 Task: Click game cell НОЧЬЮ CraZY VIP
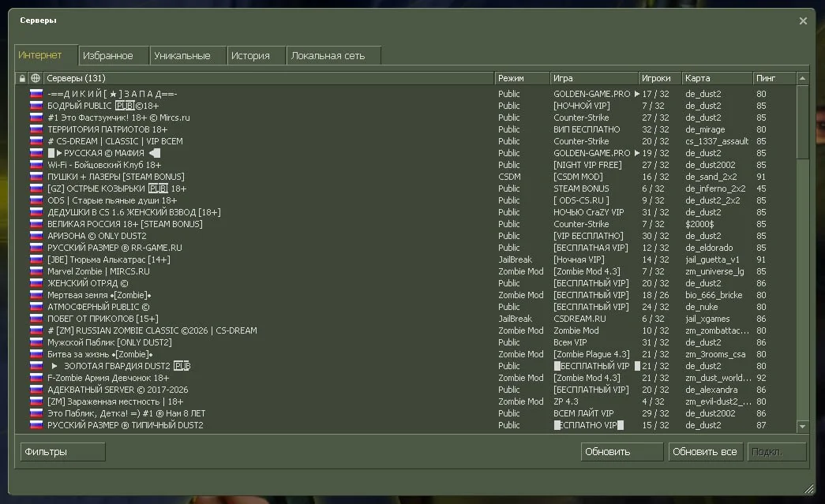click(x=588, y=212)
